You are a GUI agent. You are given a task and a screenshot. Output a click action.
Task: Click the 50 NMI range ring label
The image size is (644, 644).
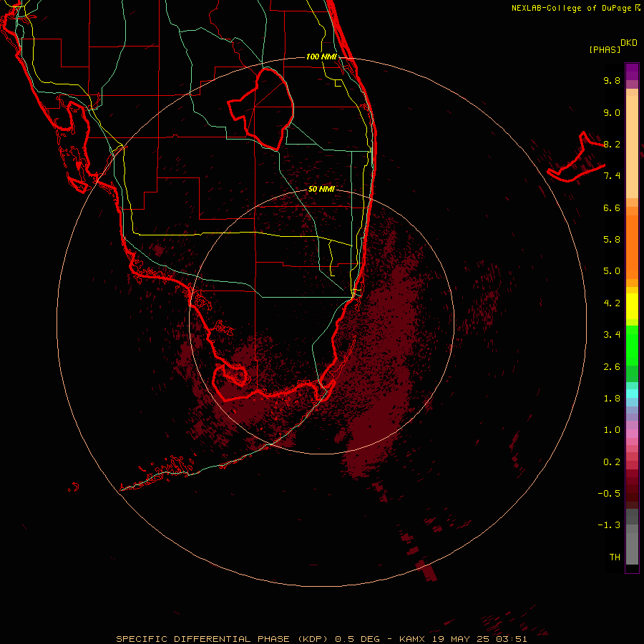321,189
